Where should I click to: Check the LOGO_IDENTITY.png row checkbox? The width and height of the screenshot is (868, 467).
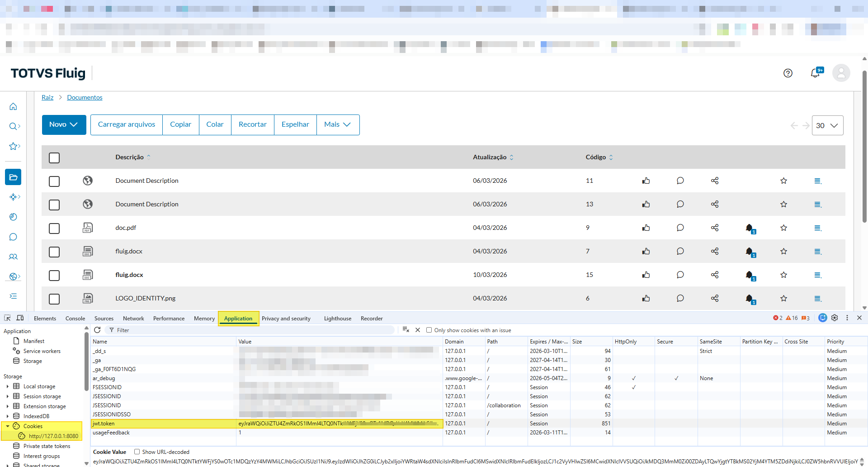pos(54,299)
